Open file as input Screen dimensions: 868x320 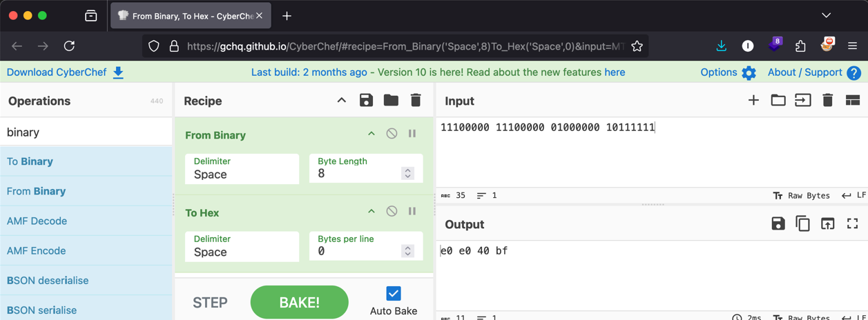[x=803, y=101]
